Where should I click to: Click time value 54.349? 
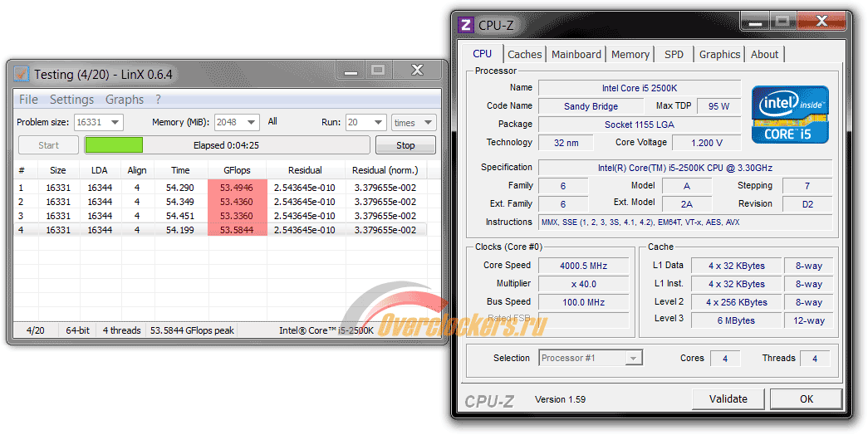point(180,202)
